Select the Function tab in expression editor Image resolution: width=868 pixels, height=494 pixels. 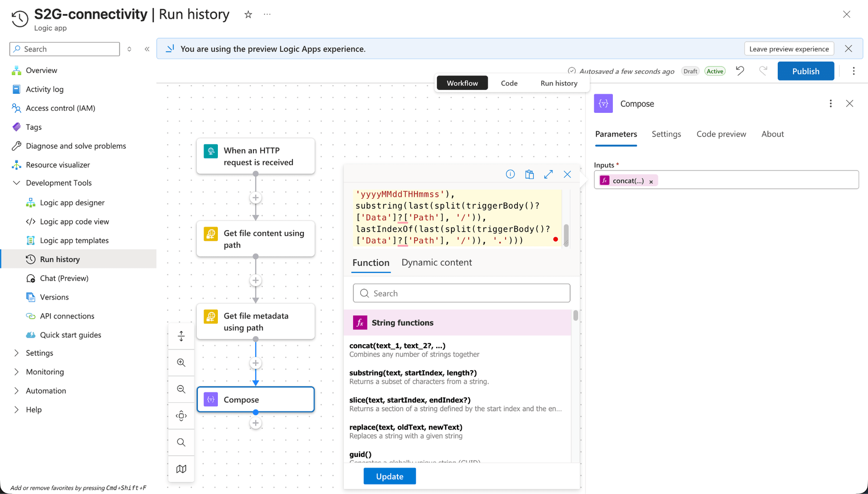coord(371,263)
